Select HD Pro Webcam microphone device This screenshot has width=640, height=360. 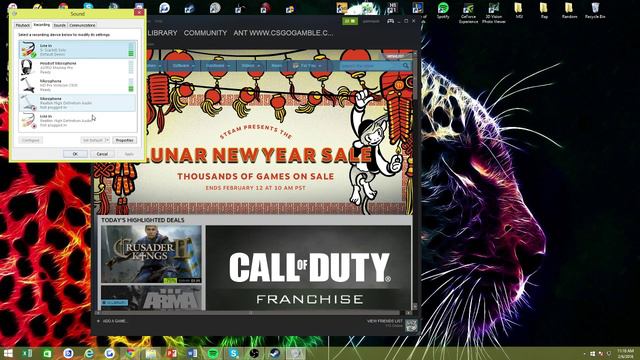(78, 85)
